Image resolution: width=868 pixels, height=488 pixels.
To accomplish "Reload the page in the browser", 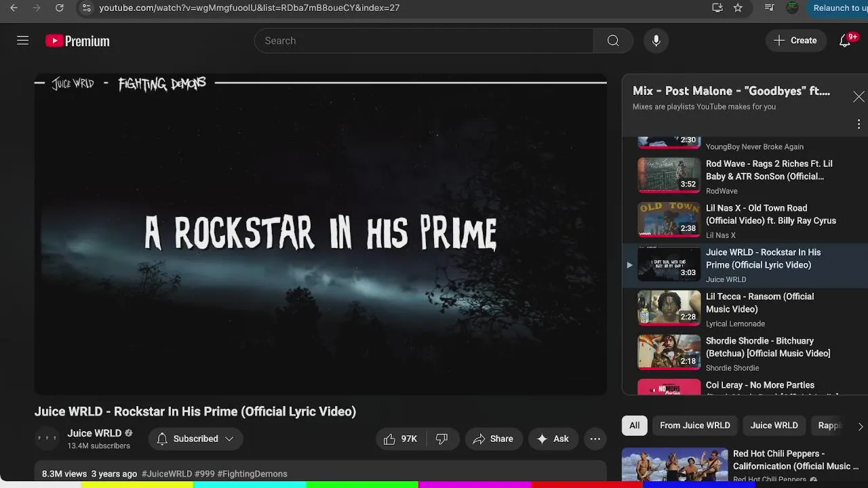I will pyautogui.click(x=59, y=8).
